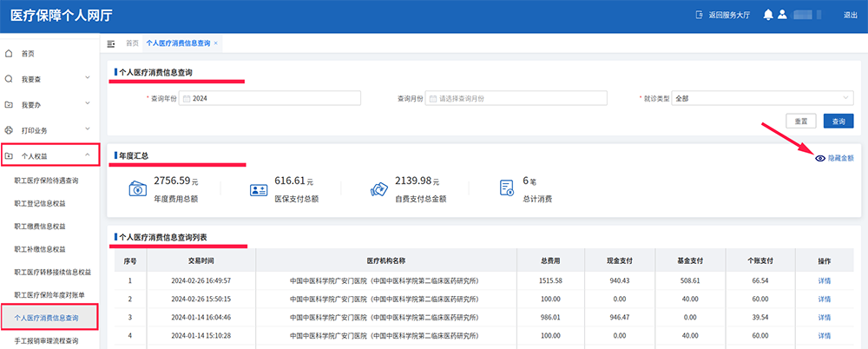Click the 医保支付总额 card icon
The image size is (868, 349).
pos(258,188)
